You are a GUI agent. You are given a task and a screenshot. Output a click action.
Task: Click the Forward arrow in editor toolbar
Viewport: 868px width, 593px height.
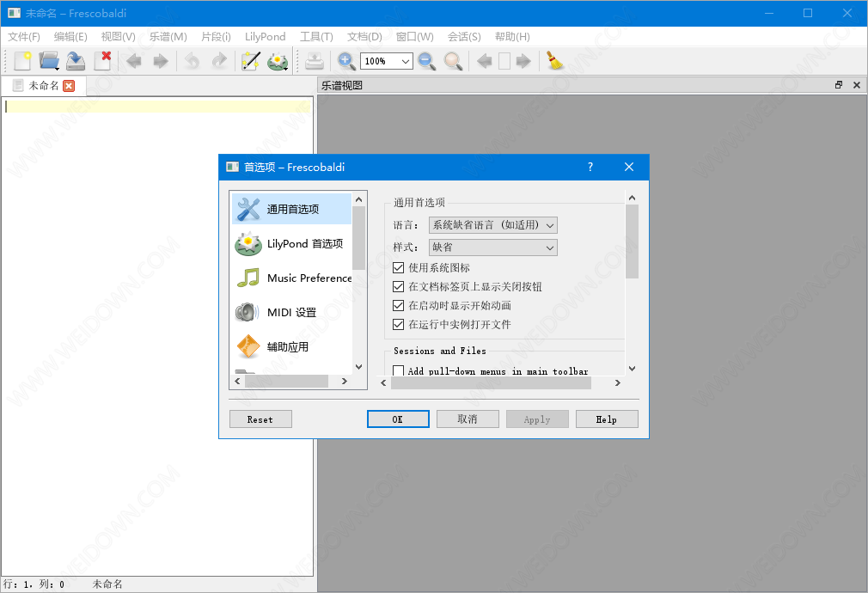[161, 61]
